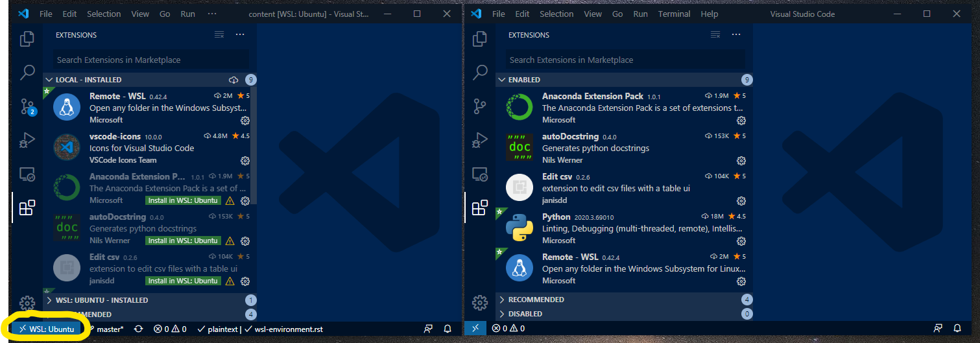Click notifications bell in left window status bar

(448, 329)
